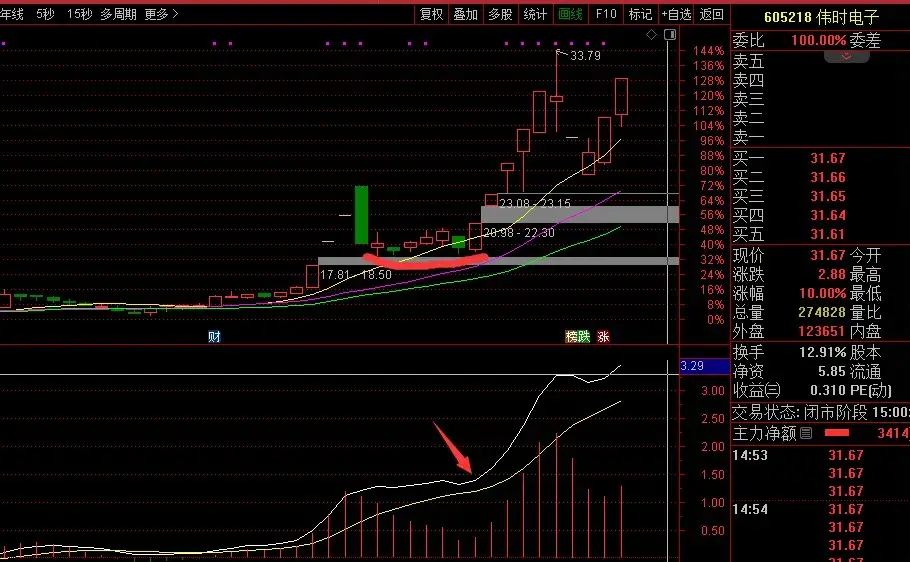This screenshot has width=910, height=562.
Task: Expand the 更多 periods dropdown
Action: 161,14
